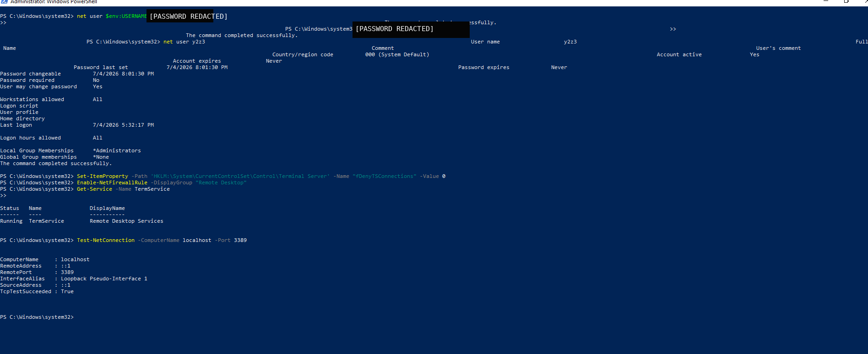Click the 'User may change password' label
The width and height of the screenshot is (868, 354).
click(x=38, y=86)
